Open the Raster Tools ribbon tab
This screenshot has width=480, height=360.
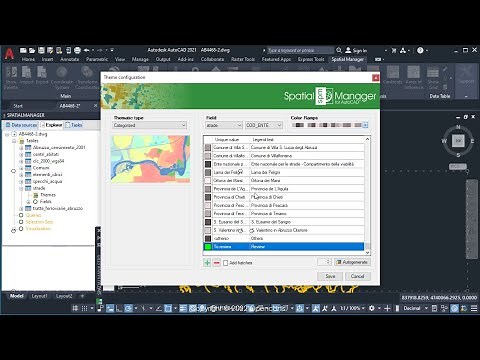point(243,59)
